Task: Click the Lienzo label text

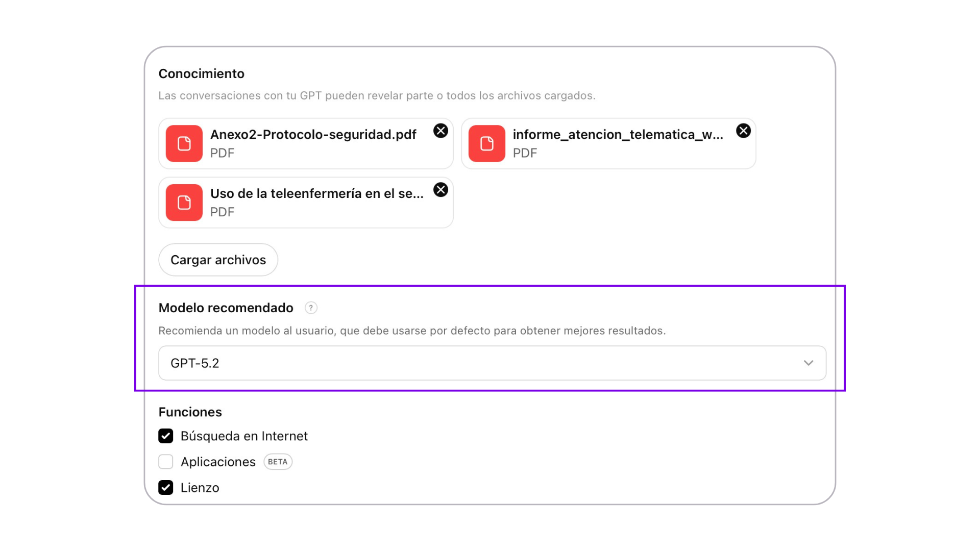Action: tap(200, 488)
